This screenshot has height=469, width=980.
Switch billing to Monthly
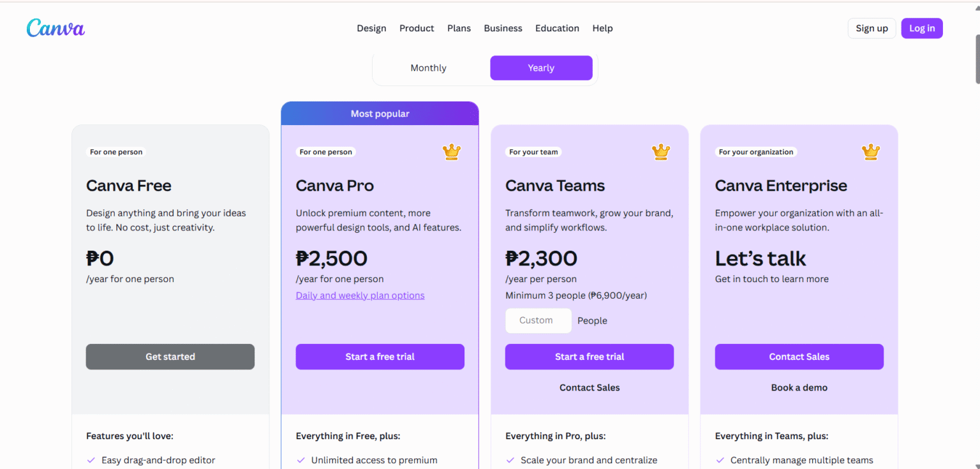tap(428, 68)
